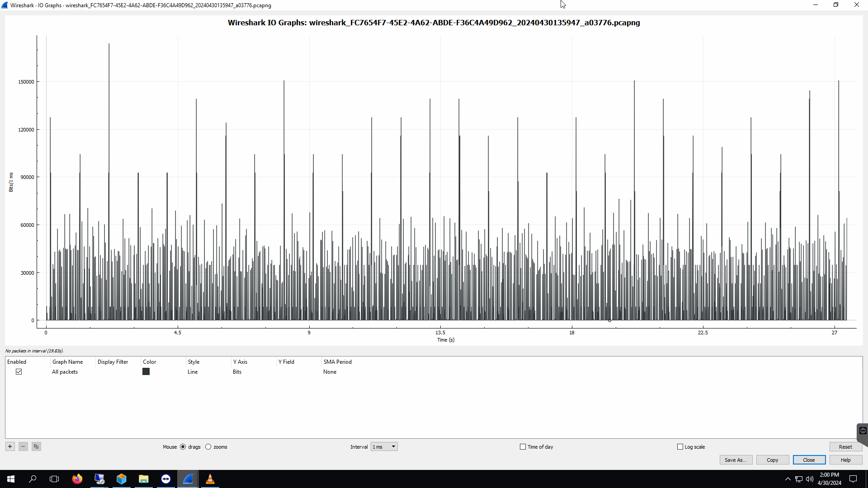868x488 pixels.
Task: Click the All packets color swatch
Action: [146, 372]
